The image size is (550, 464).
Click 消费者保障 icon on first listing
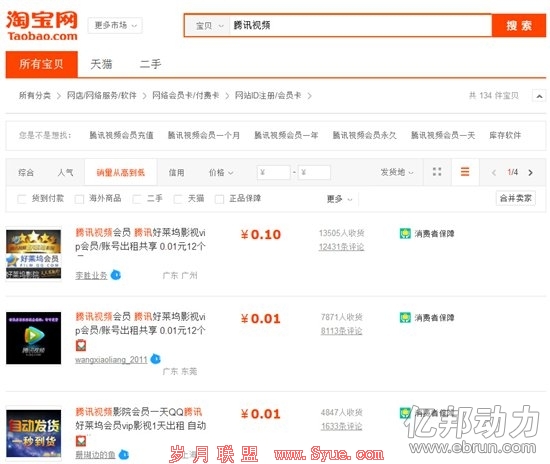[405, 234]
